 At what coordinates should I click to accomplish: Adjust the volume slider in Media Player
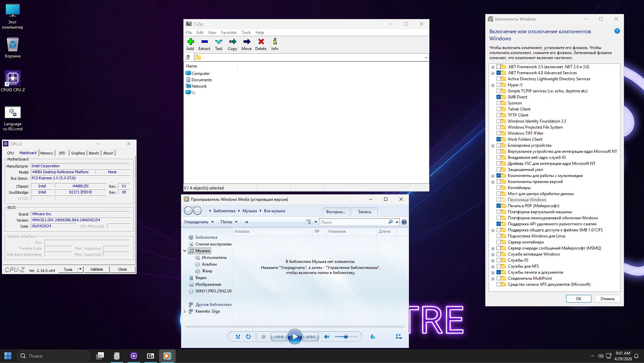346,336
